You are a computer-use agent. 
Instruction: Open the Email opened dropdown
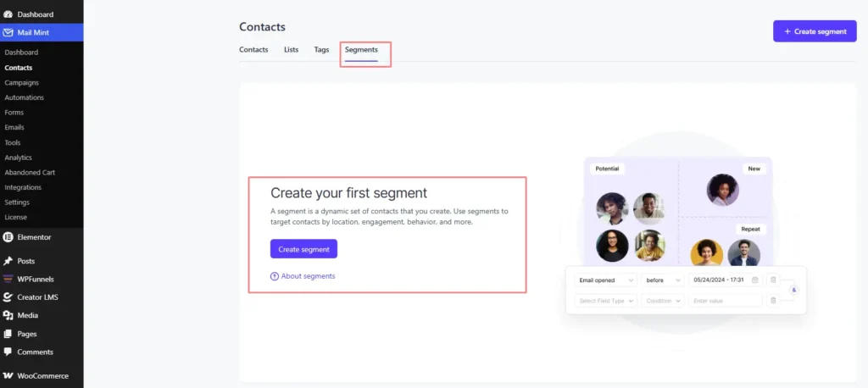605,280
